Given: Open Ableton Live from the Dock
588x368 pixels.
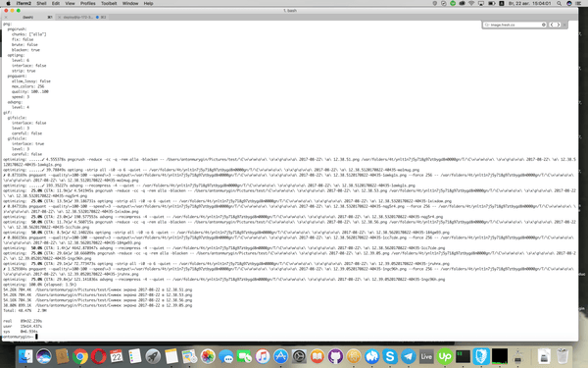Looking at the screenshot, I should [426, 356].
